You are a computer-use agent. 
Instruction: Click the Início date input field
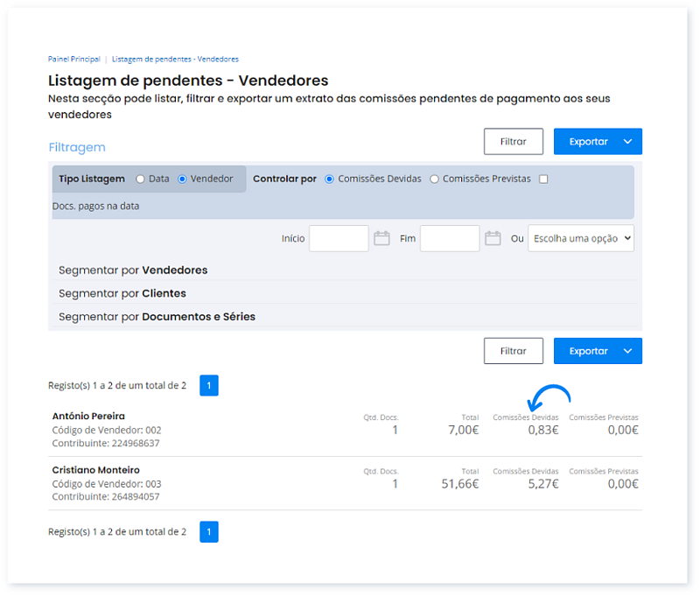(x=339, y=238)
